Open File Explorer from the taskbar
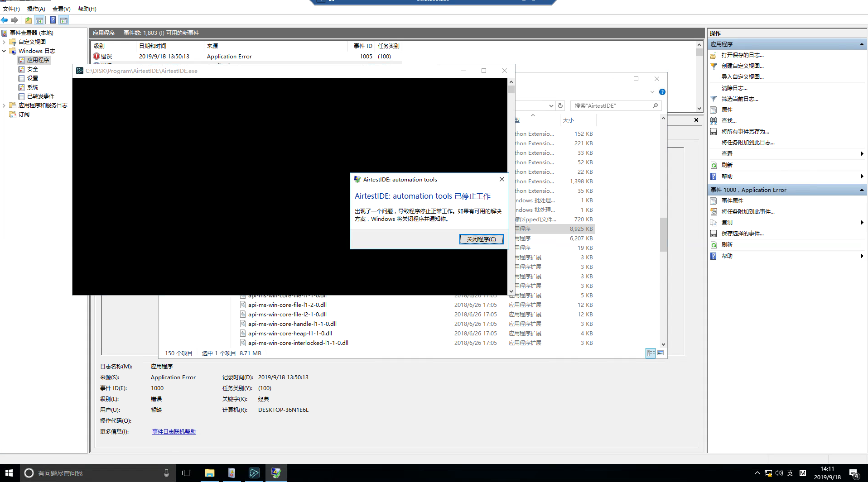Screen dimensions: 868x482 click(209, 473)
